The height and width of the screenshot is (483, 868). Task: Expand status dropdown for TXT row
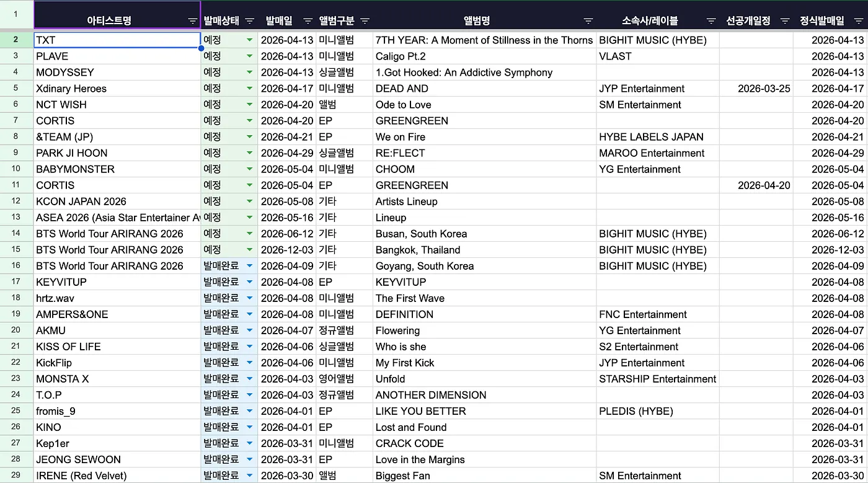(x=249, y=40)
